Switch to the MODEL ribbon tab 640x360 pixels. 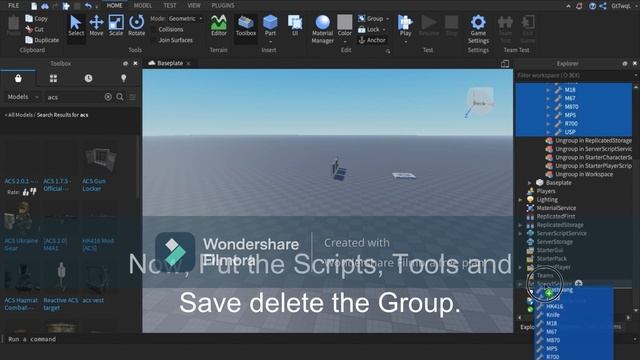pyautogui.click(x=142, y=6)
